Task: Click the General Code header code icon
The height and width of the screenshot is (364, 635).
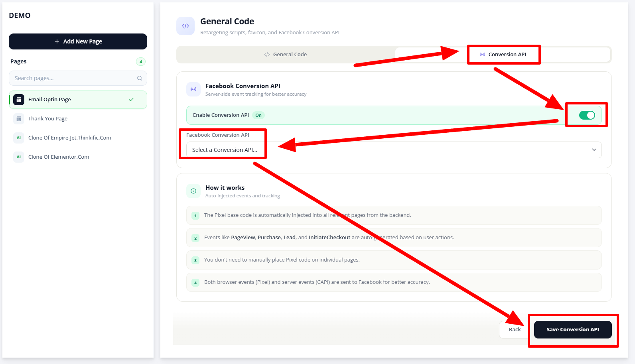Action: coord(185,26)
